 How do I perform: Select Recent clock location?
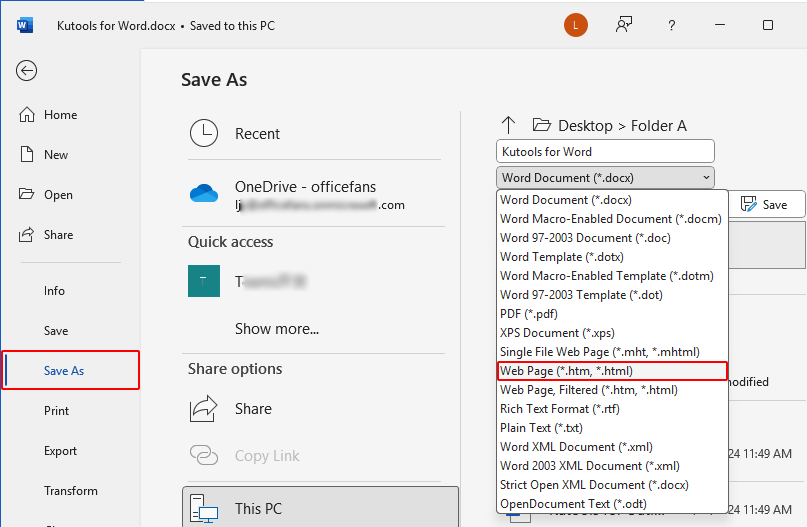tap(257, 134)
